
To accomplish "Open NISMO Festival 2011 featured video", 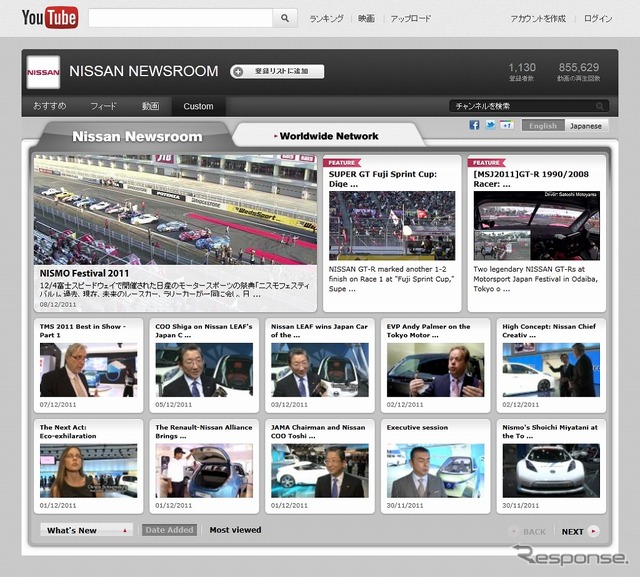I will [x=175, y=209].
